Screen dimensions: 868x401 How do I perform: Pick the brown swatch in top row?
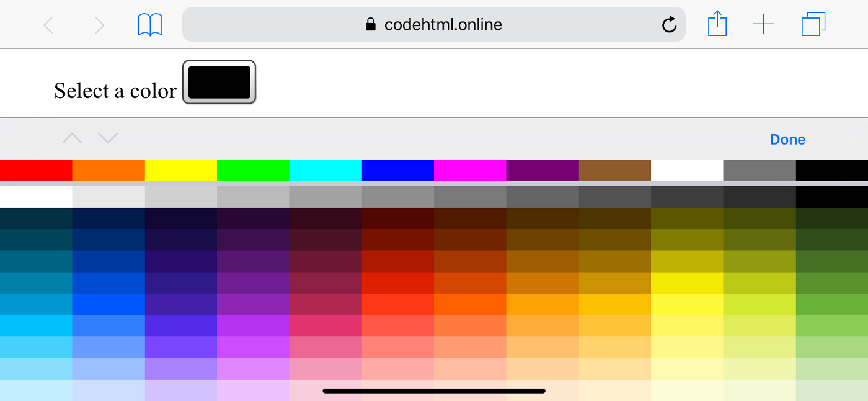[x=615, y=171]
